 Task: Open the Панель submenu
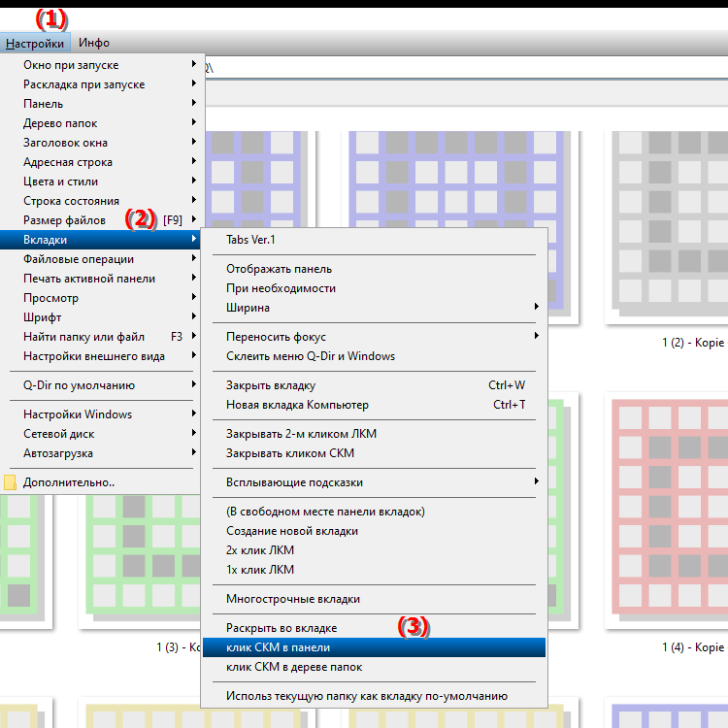[x=101, y=104]
